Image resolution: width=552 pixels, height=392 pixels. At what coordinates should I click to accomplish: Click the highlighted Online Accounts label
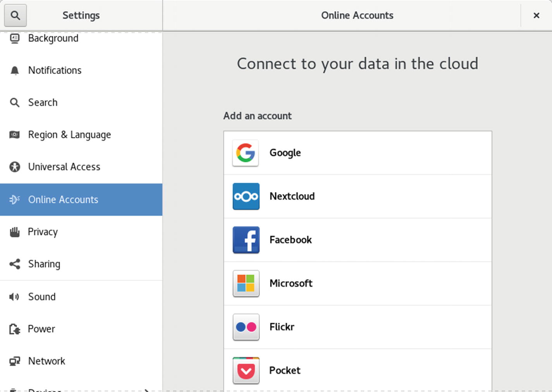[63, 200]
